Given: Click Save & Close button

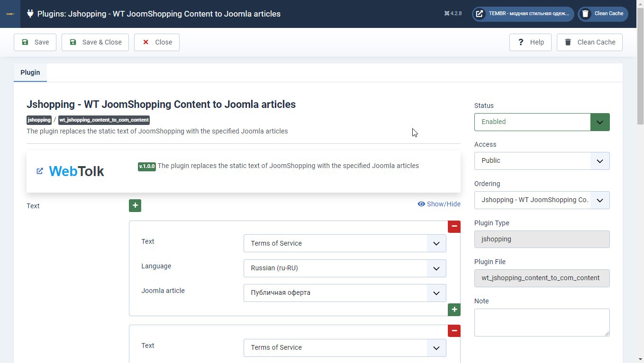Looking at the screenshot, I should pyautogui.click(x=95, y=42).
